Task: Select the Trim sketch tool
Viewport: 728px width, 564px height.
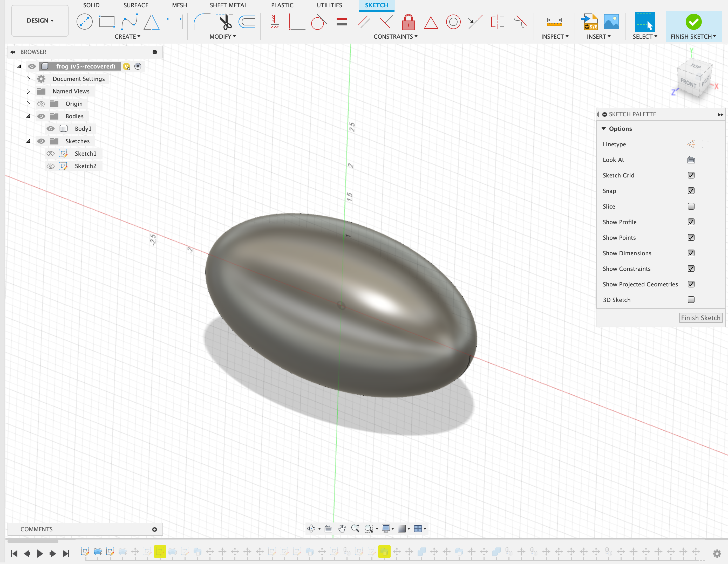Action: tap(225, 22)
